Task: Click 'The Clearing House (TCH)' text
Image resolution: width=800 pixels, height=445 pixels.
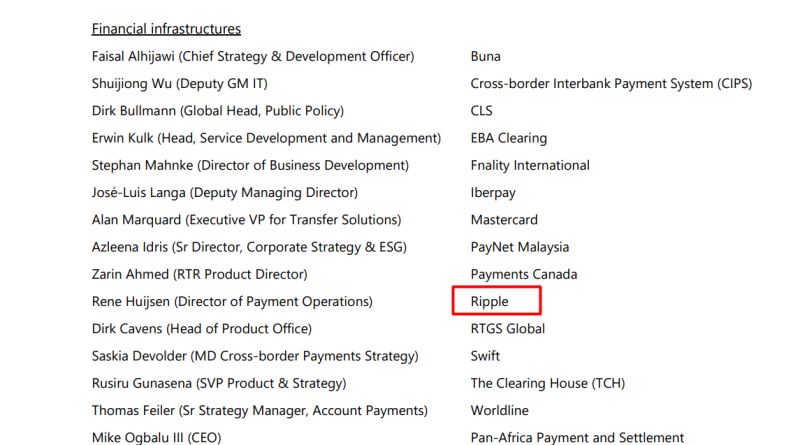Action: [x=548, y=383]
